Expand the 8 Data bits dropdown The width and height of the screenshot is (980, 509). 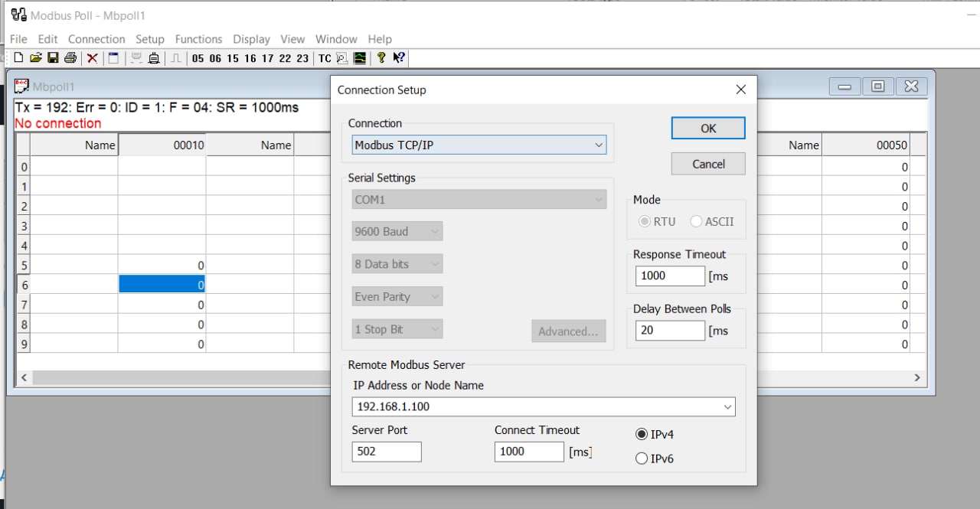click(x=434, y=264)
